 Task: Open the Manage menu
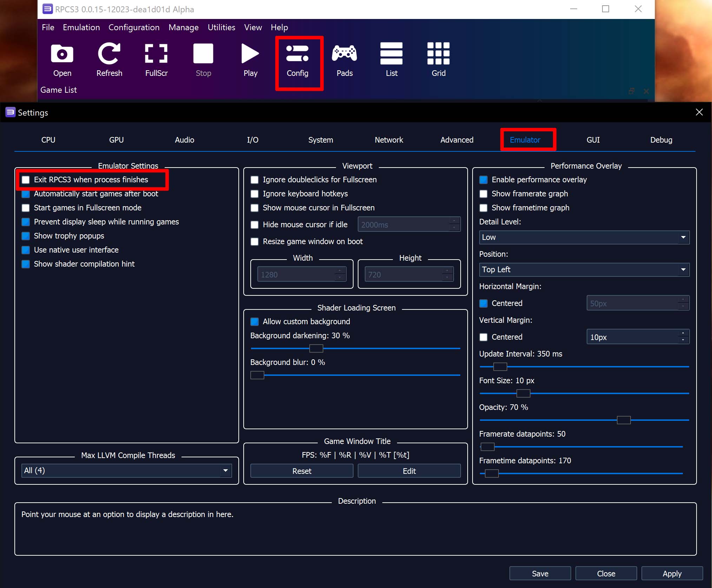(x=184, y=27)
